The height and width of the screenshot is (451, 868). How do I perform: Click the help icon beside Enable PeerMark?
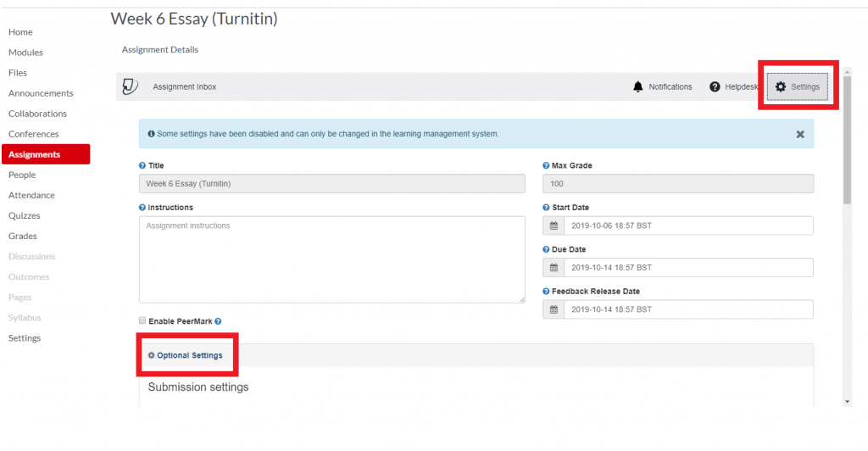click(x=218, y=321)
